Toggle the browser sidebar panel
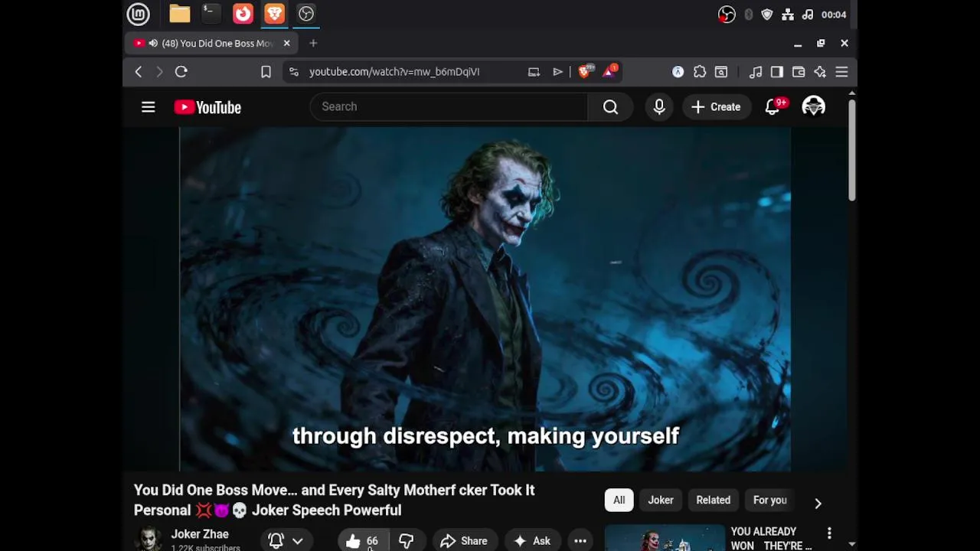This screenshot has width=980, height=551. 777,72
